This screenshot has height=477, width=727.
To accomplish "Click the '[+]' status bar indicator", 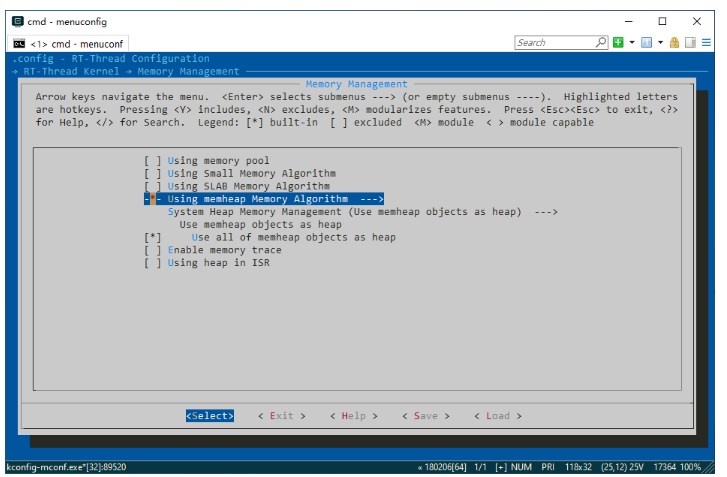I will (x=501, y=467).
